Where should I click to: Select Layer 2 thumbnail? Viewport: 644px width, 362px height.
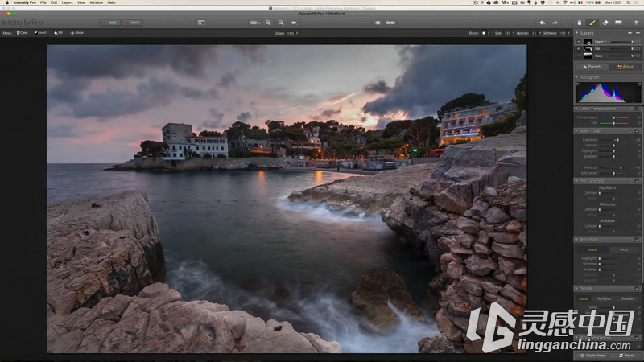(588, 42)
